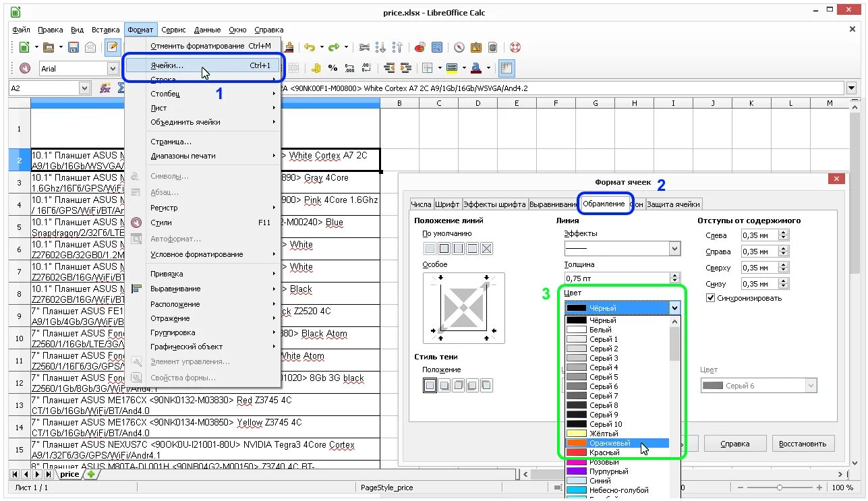Open the Name Box A2 dropdown
The width and height of the screenshot is (868, 501).
84,88
